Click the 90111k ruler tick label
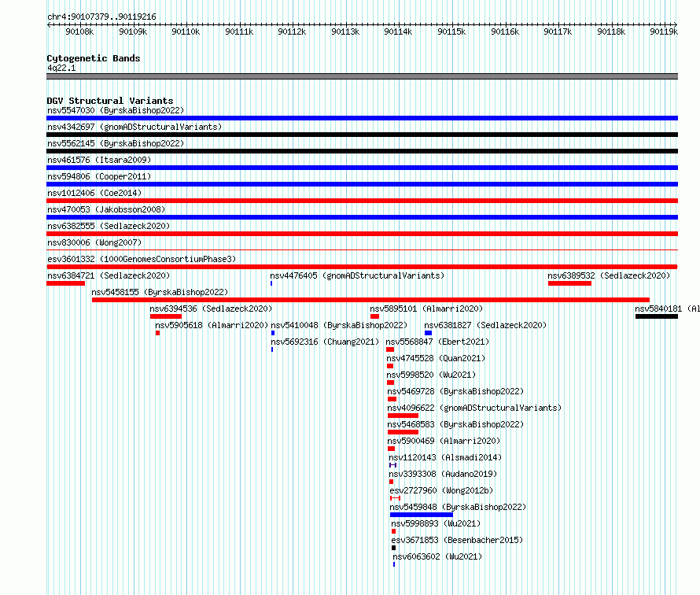 (239, 31)
